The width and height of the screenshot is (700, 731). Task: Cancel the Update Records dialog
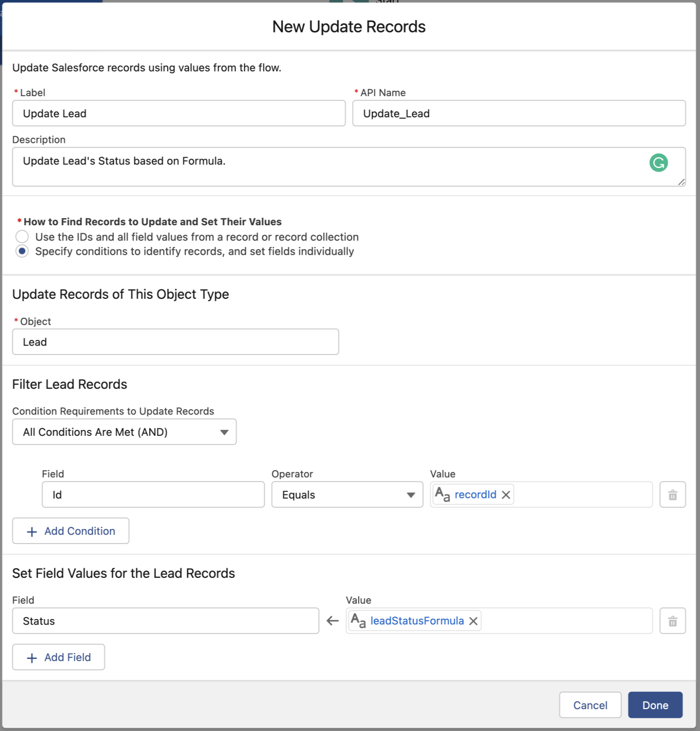[590, 705]
